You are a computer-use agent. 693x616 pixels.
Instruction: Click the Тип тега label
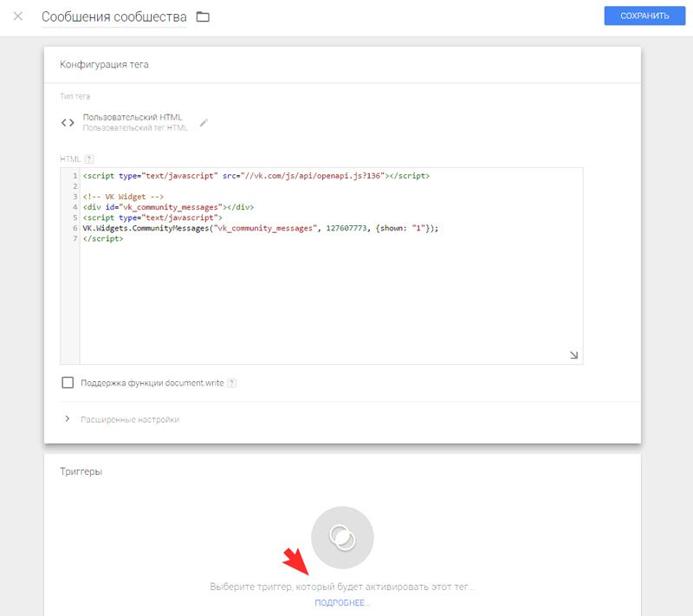[75, 96]
